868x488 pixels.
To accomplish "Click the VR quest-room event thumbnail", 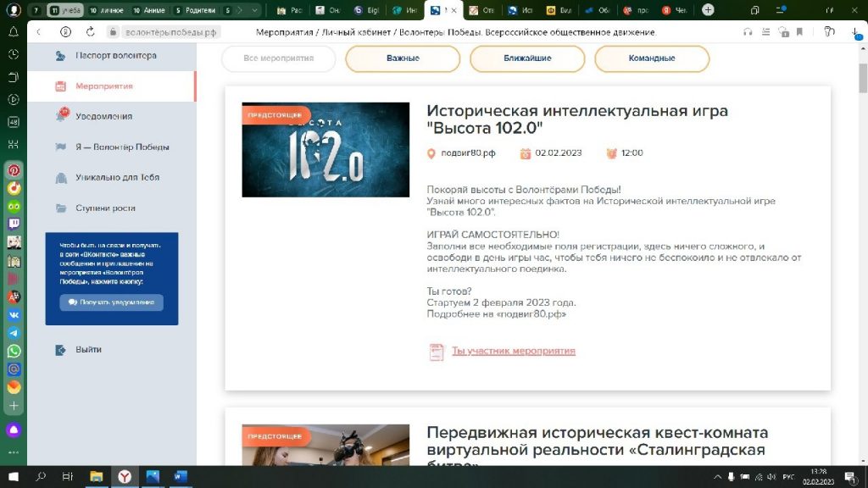I will point(325,445).
